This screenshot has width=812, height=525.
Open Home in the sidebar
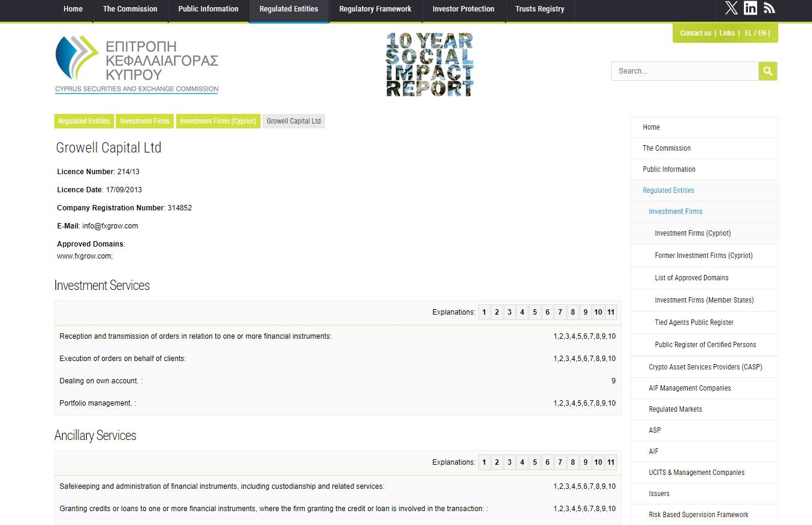(x=704, y=127)
